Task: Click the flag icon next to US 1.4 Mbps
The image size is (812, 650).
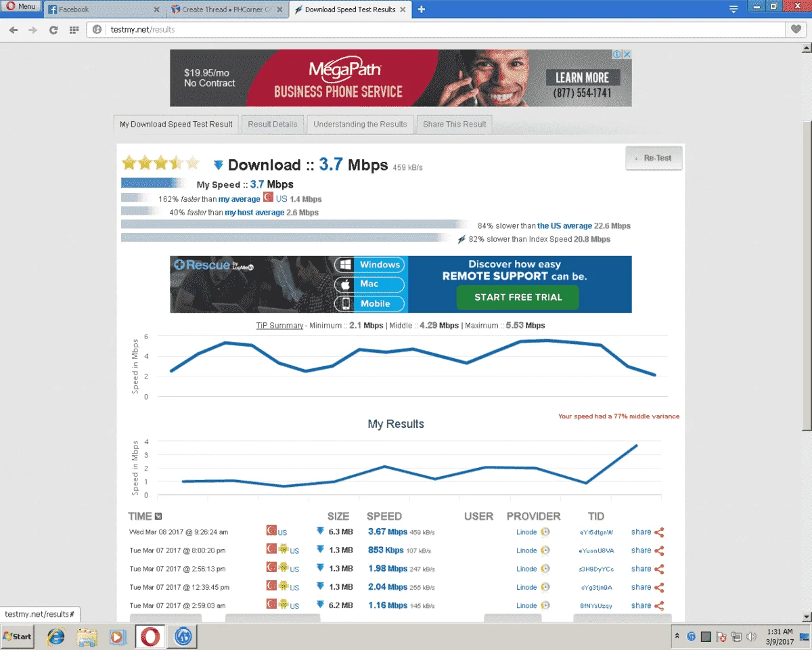Action: point(268,198)
